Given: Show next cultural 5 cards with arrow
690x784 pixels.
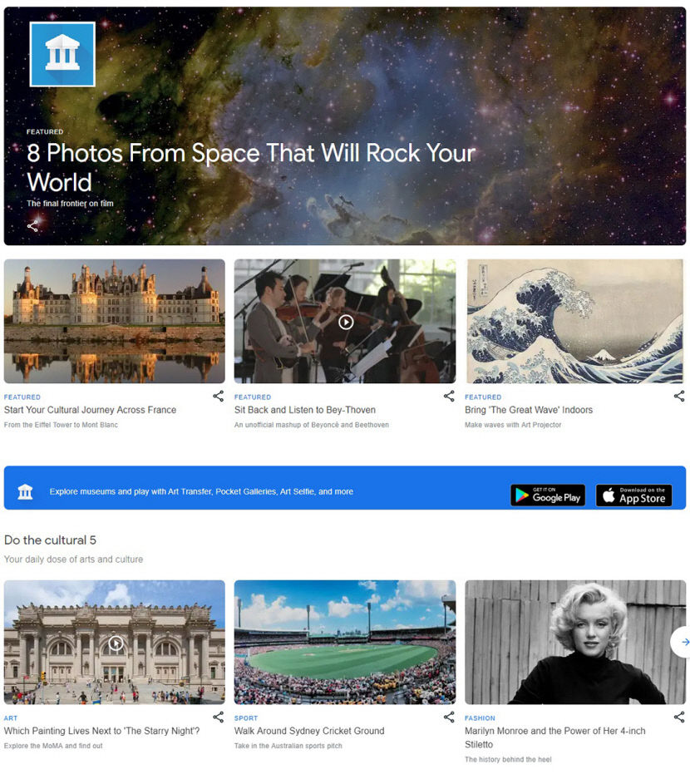Looking at the screenshot, I should (683, 642).
